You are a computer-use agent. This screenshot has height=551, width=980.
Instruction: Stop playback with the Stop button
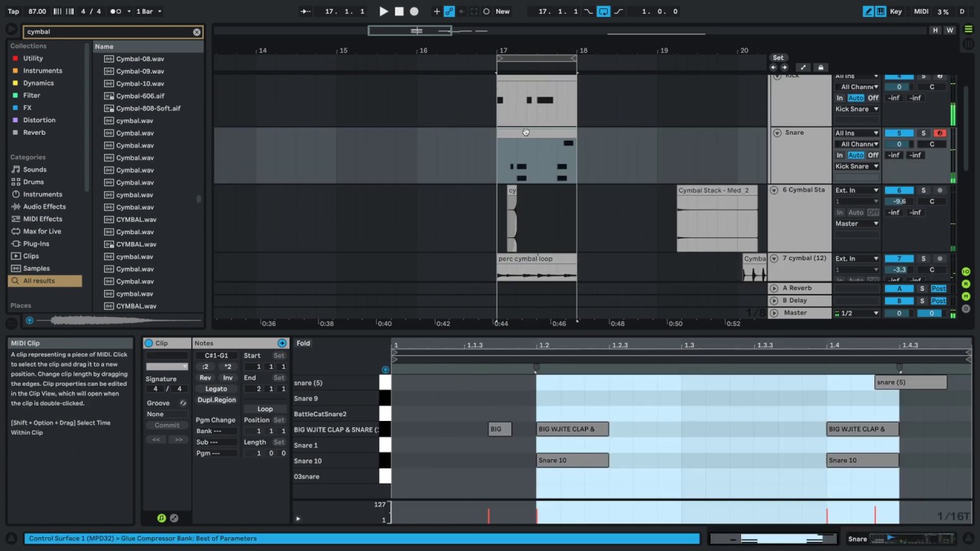point(399,11)
